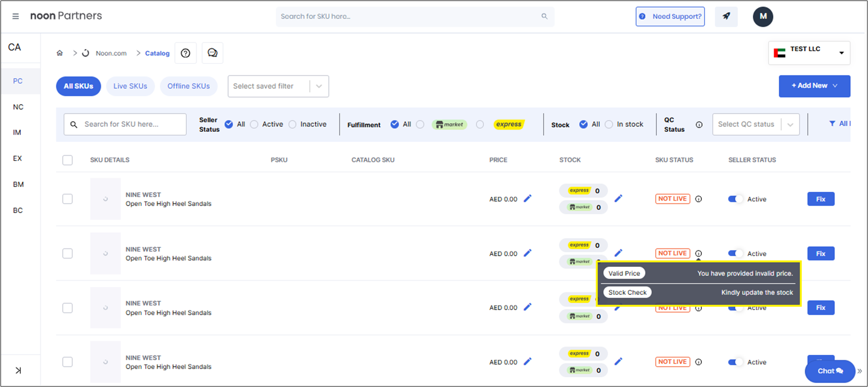The height and width of the screenshot is (387, 868).
Task: Click Fix button in second row
Action: 821,253
